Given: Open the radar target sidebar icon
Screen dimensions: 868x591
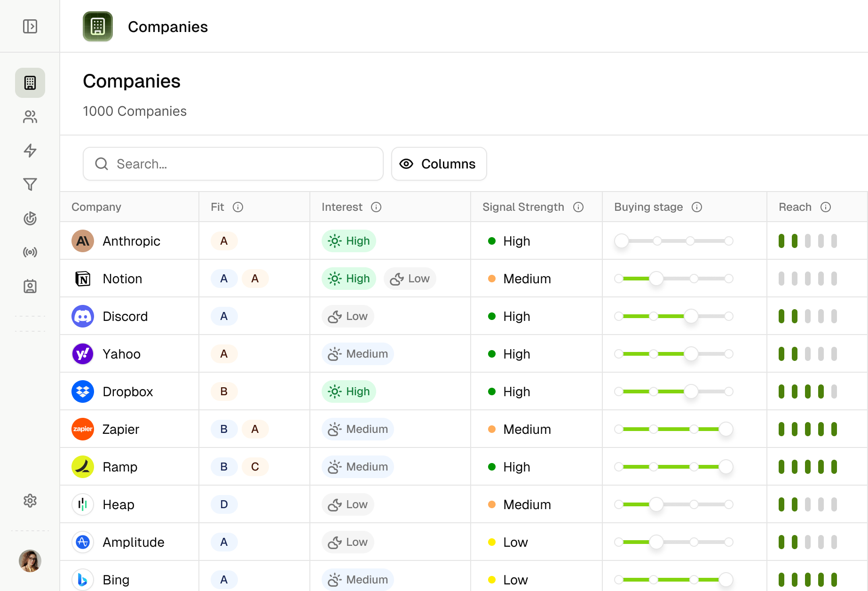Looking at the screenshot, I should [x=30, y=218].
